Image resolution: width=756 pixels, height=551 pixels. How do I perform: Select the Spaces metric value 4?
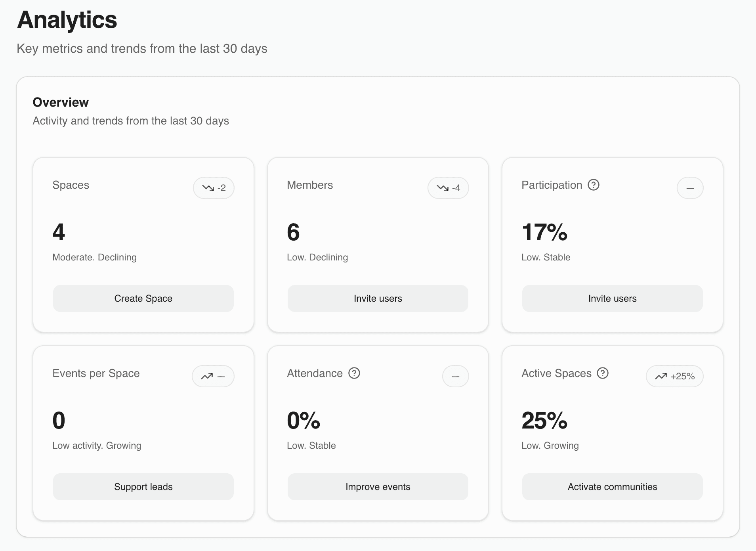(x=59, y=232)
